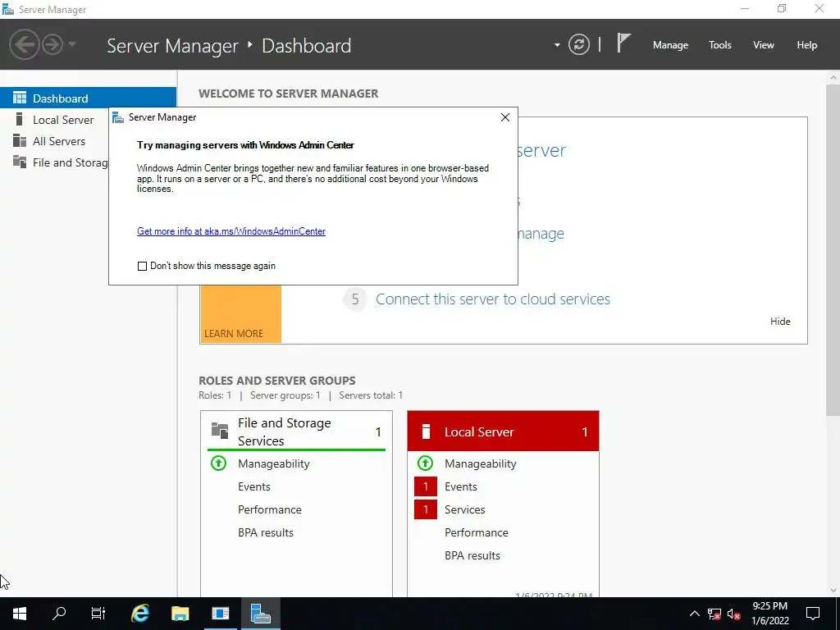Open BPA results in Local Server tile
The width and height of the screenshot is (840, 630).
click(x=472, y=556)
